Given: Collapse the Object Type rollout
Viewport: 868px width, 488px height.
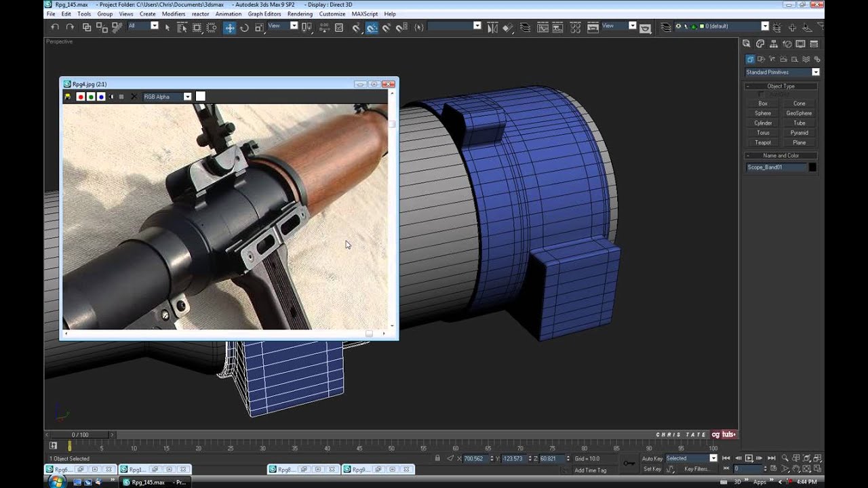Looking at the screenshot, I should pyautogui.click(x=781, y=86).
